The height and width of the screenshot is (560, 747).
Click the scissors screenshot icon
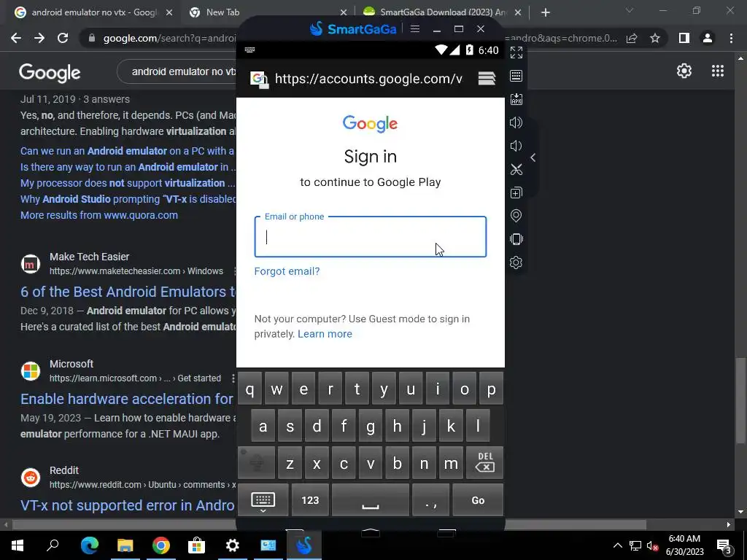pos(516,169)
